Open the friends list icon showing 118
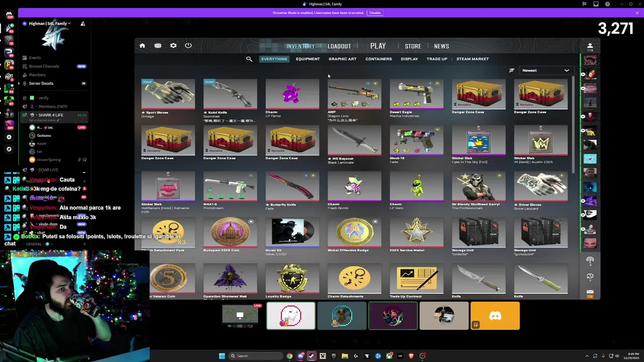The width and height of the screenshot is (644, 362). [x=590, y=47]
